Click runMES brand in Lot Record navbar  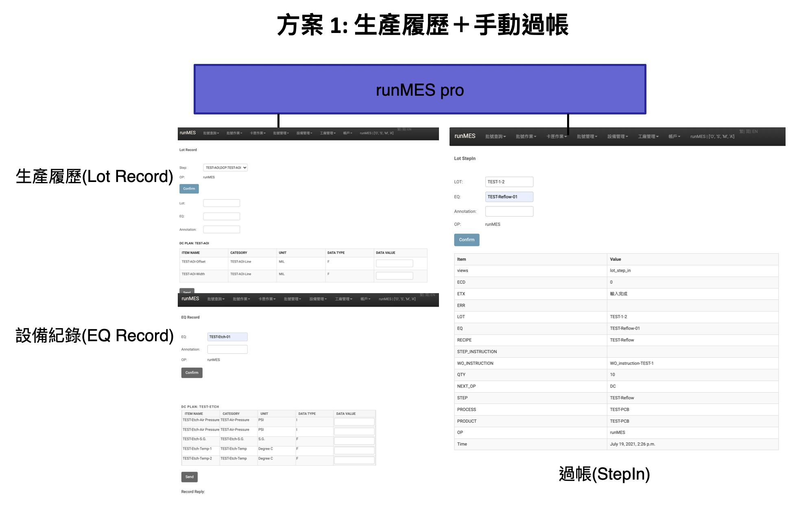click(188, 133)
